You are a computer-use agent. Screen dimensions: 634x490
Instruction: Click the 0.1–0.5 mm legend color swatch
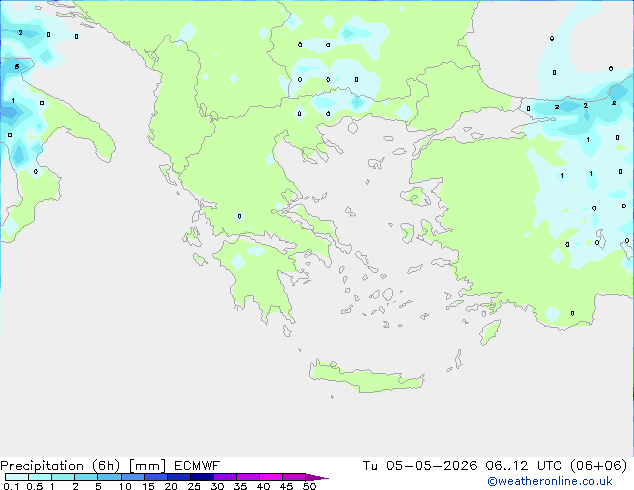pos(17,477)
